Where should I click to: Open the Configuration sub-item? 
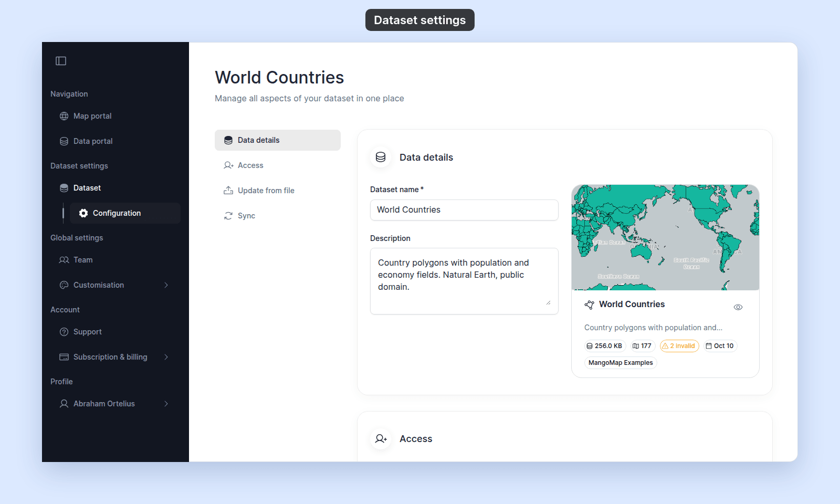click(x=125, y=213)
